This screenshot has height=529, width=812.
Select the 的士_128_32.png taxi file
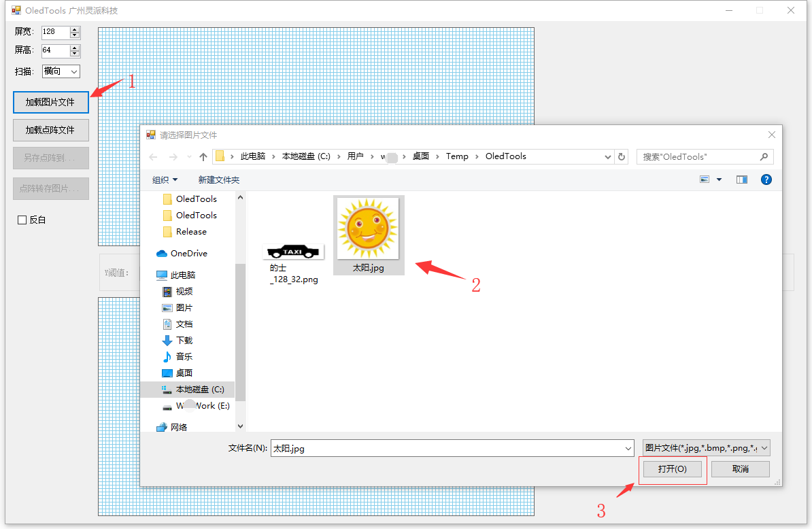(294, 263)
